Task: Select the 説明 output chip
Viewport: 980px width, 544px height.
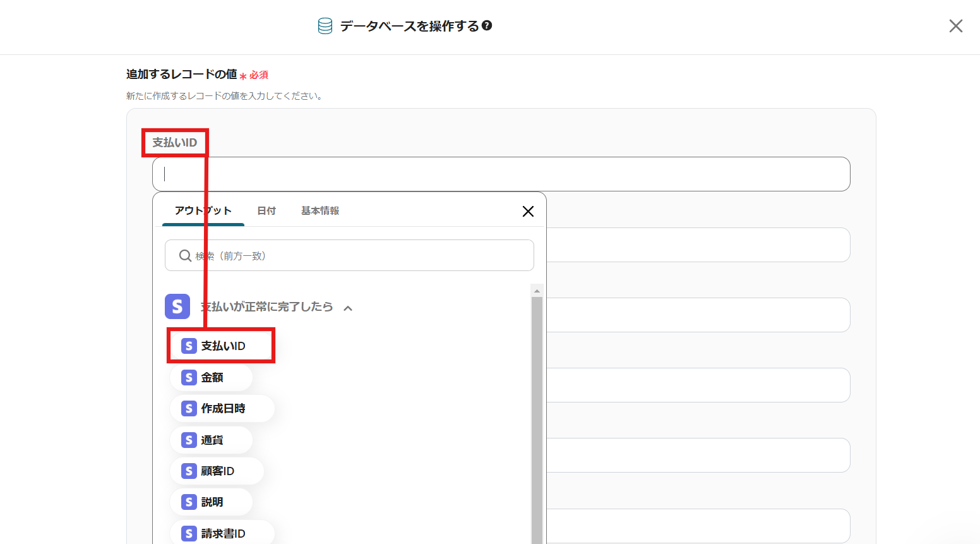Action: click(x=212, y=502)
